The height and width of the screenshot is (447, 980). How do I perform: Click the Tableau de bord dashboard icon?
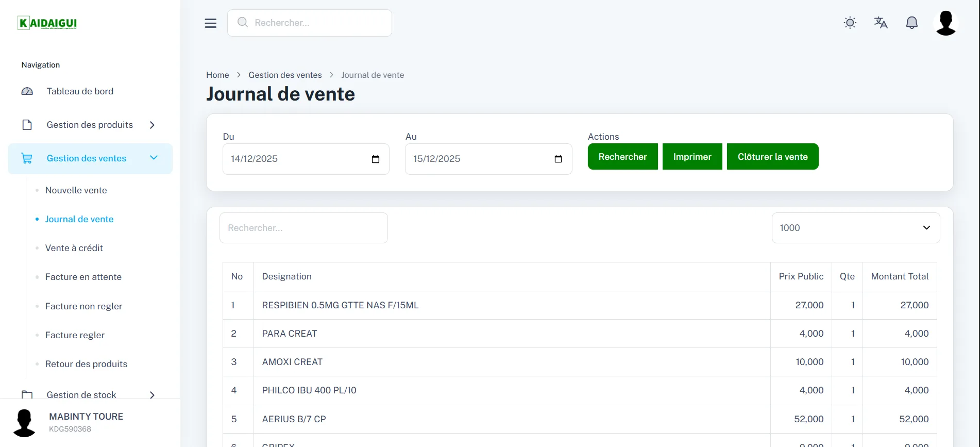[27, 91]
